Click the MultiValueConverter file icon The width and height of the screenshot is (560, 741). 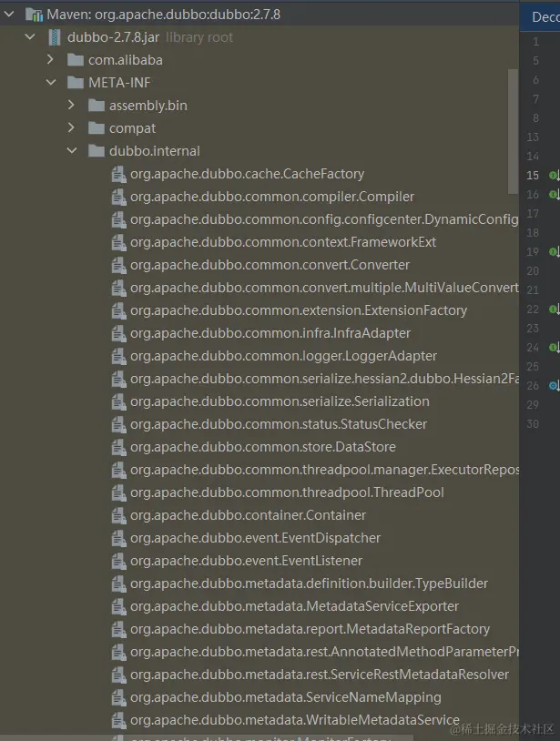pos(118,288)
